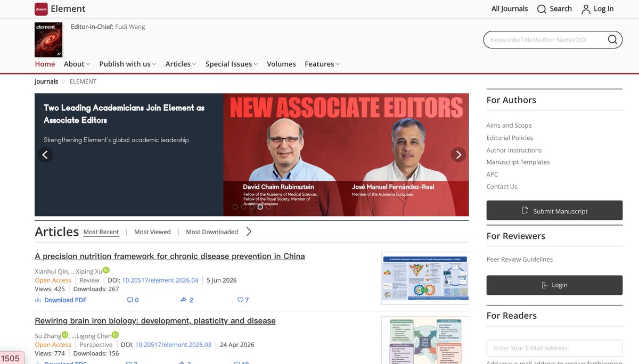
Task: Click the Element logo in header
Action: tap(41, 9)
